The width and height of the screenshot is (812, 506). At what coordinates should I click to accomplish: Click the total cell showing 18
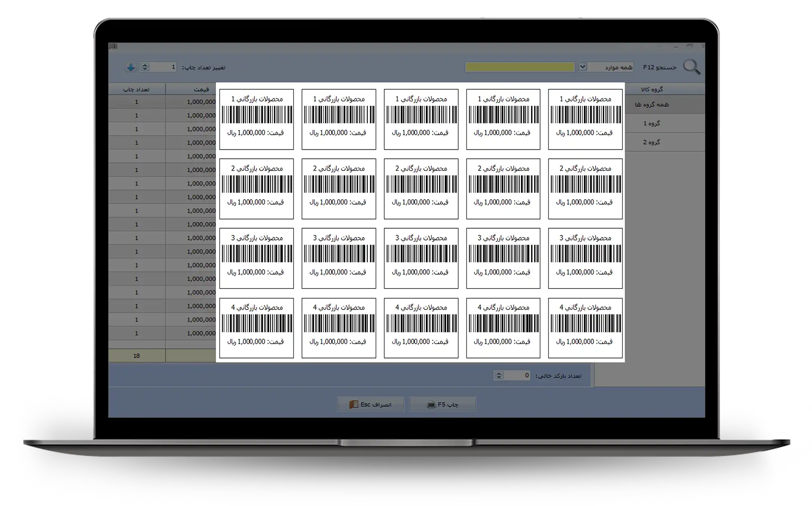(x=137, y=356)
